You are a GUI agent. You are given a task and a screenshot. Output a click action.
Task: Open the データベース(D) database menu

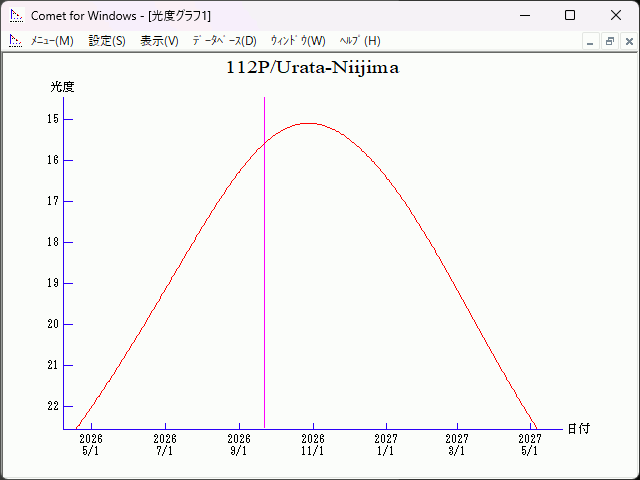[x=224, y=41]
